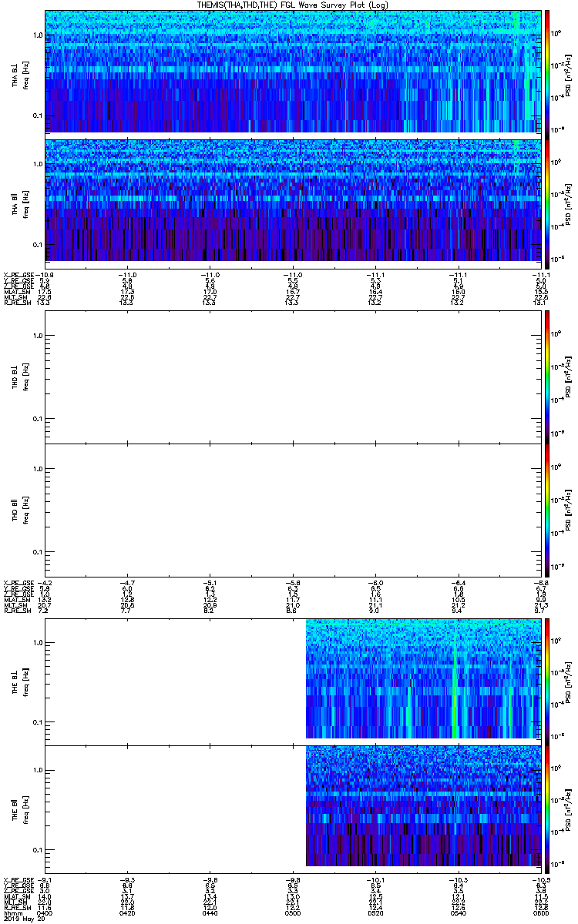
Task: Click the -9.1 X position value under THE
Action: pos(44,879)
